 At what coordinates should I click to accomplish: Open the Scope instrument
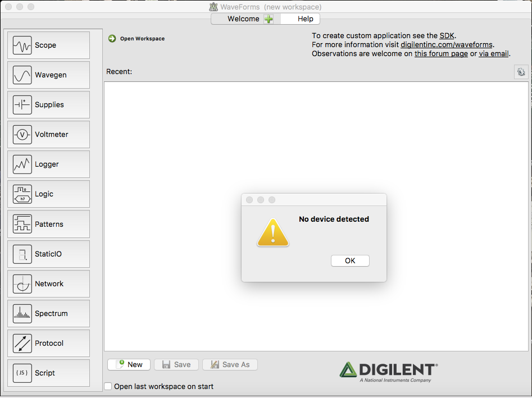tap(48, 45)
